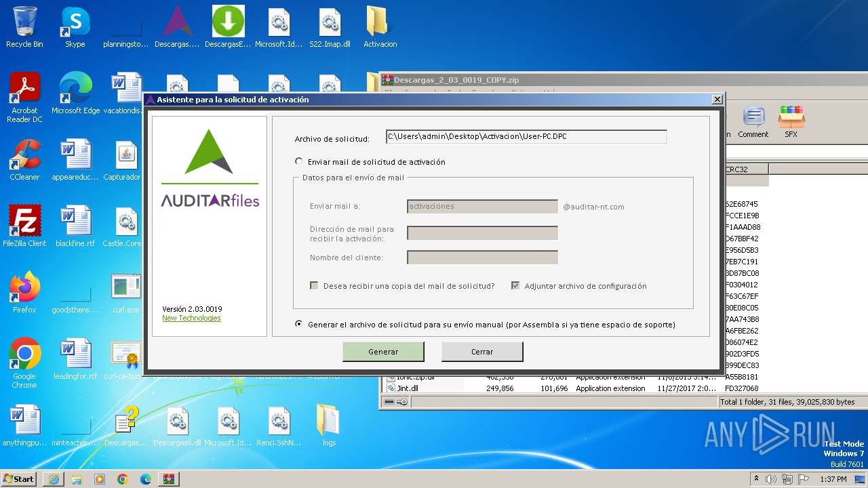Click the CRC32 column header in WinRAR
Image resolution: width=868 pixels, height=488 pixels.
(x=745, y=169)
